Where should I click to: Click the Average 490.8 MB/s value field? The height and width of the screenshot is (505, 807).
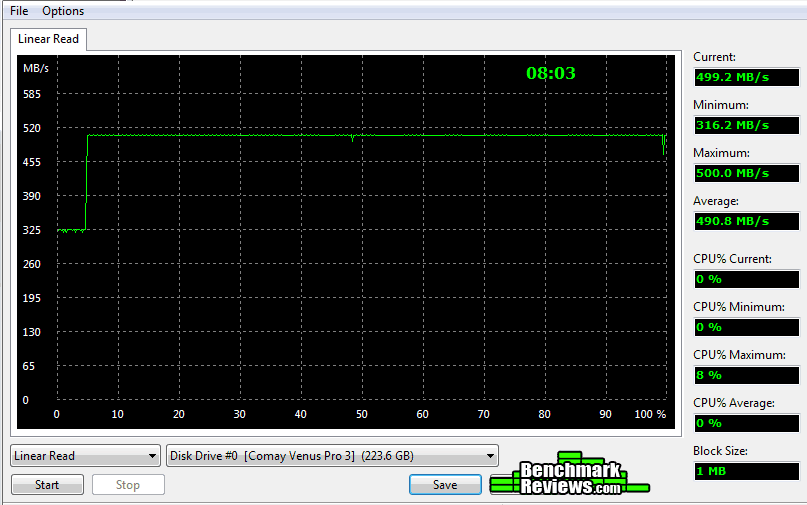tap(746, 221)
